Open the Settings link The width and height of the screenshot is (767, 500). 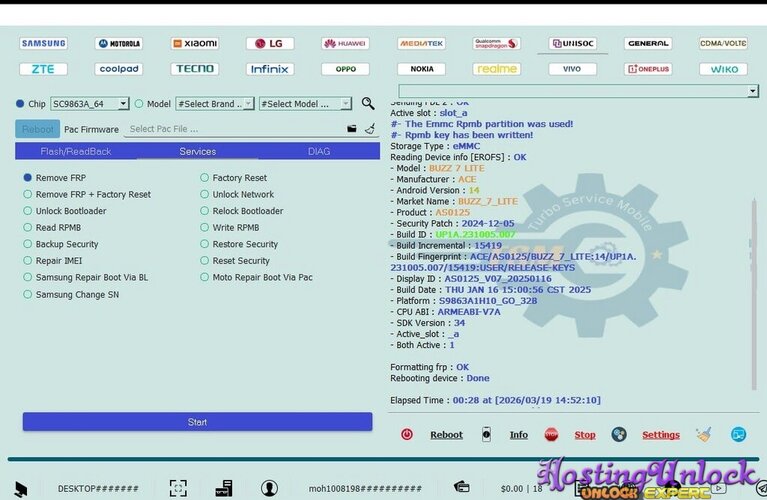coord(660,435)
